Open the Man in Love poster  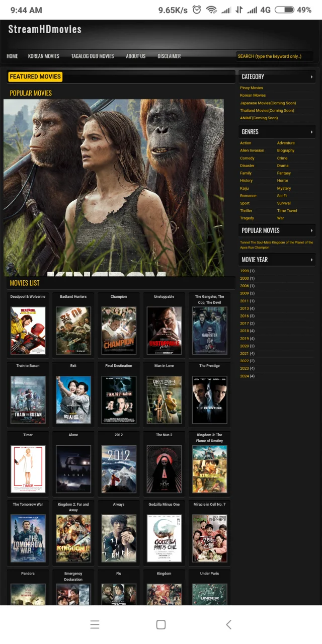164,400
